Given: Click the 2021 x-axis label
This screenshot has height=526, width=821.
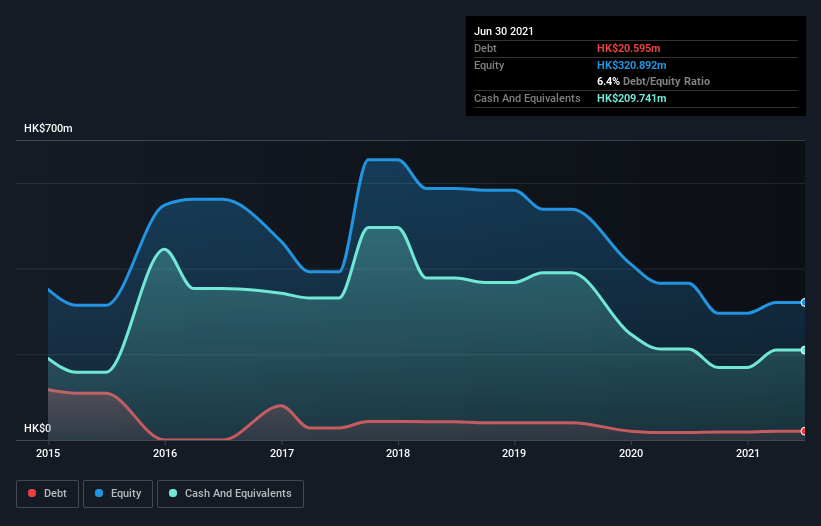Looking at the screenshot, I should pos(748,453).
